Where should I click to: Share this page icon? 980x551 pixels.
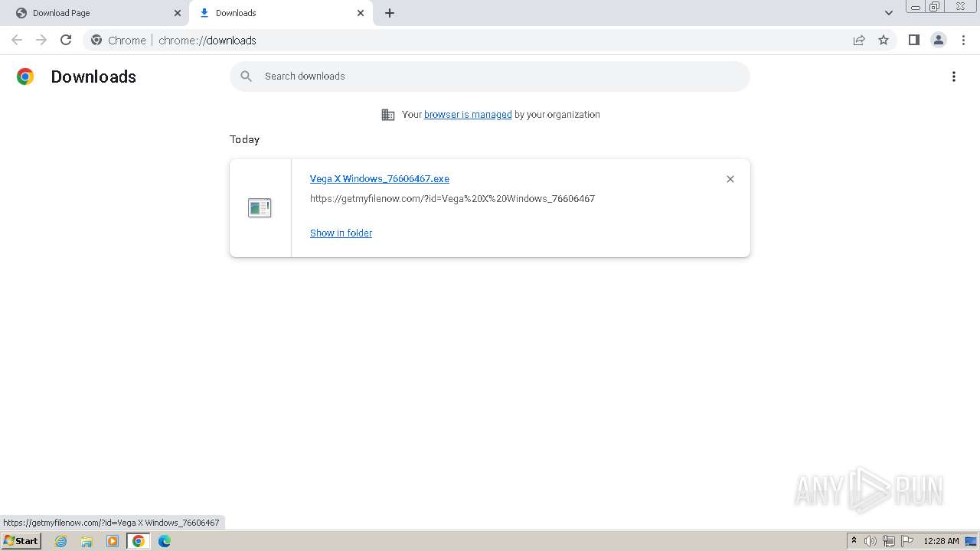point(859,40)
